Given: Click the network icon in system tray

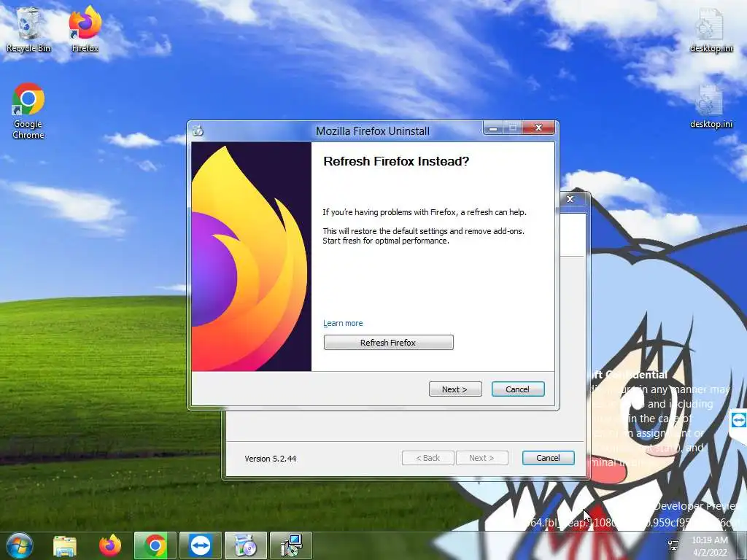Looking at the screenshot, I should (673, 545).
